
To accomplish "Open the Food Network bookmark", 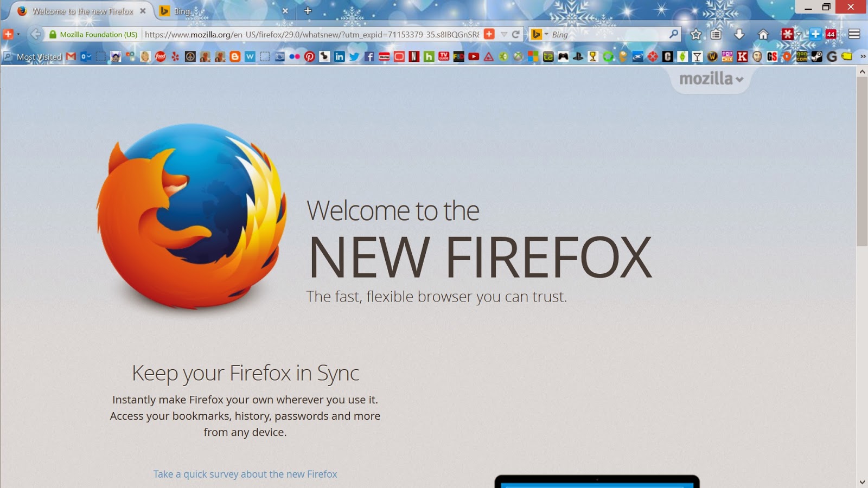I will coord(161,56).
